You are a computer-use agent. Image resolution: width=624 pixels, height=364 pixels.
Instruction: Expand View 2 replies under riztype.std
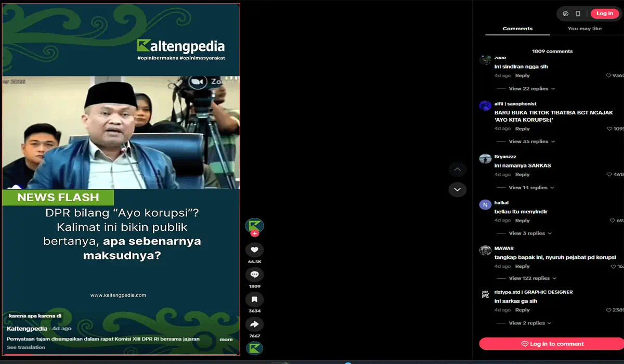tap(530, 323)
